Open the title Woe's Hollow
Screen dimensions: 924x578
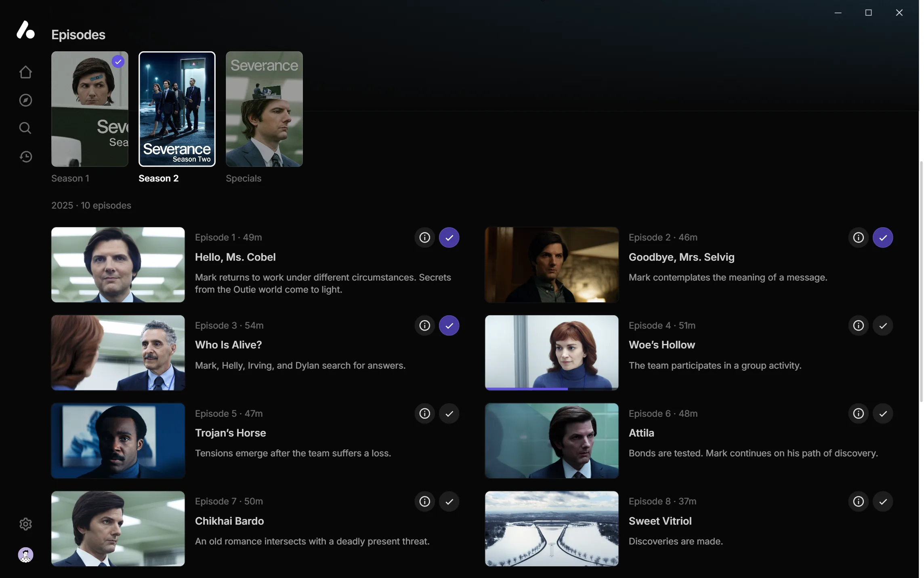pyautogui.click(x=661, y=345)
